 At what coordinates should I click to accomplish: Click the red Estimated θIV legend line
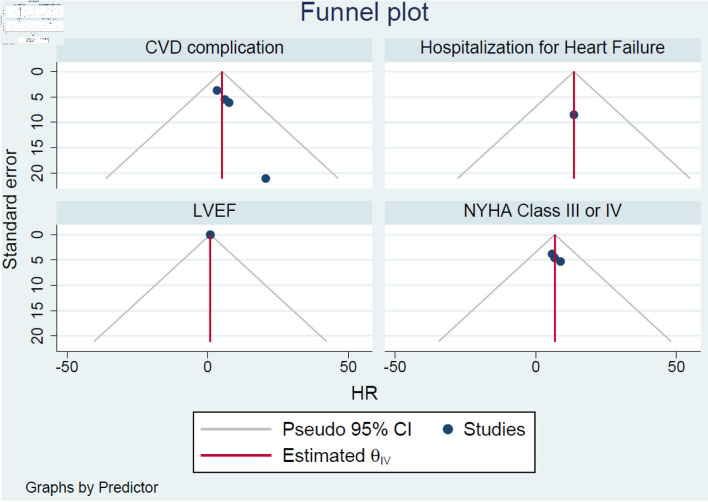click(234, 457)
